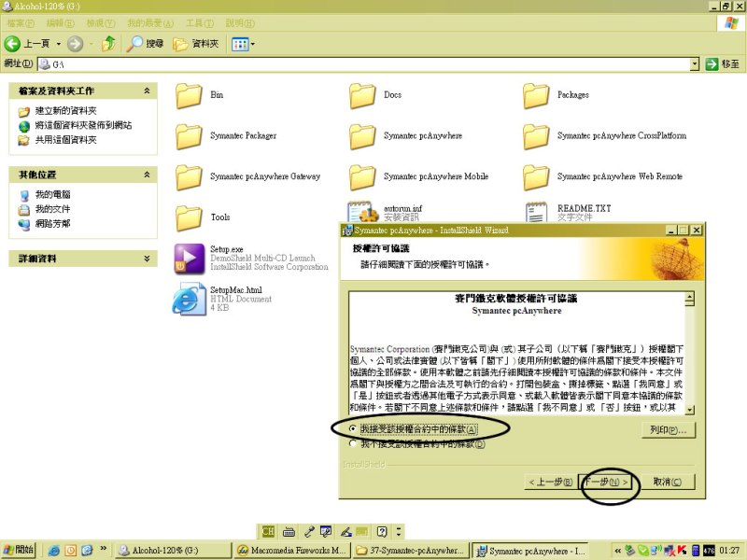Open the 搜尋 search pane
Screen dimensions: 747x560
(x=146, y=44)
